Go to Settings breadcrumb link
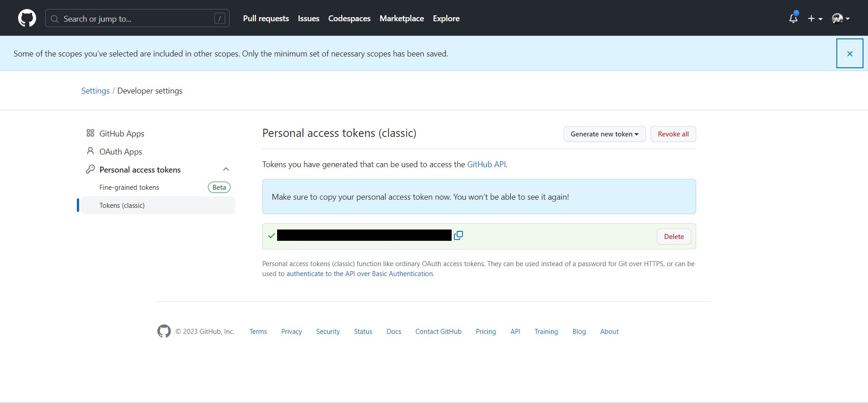The width and height of the screenshot is (868, 403). tap(95, 91)
